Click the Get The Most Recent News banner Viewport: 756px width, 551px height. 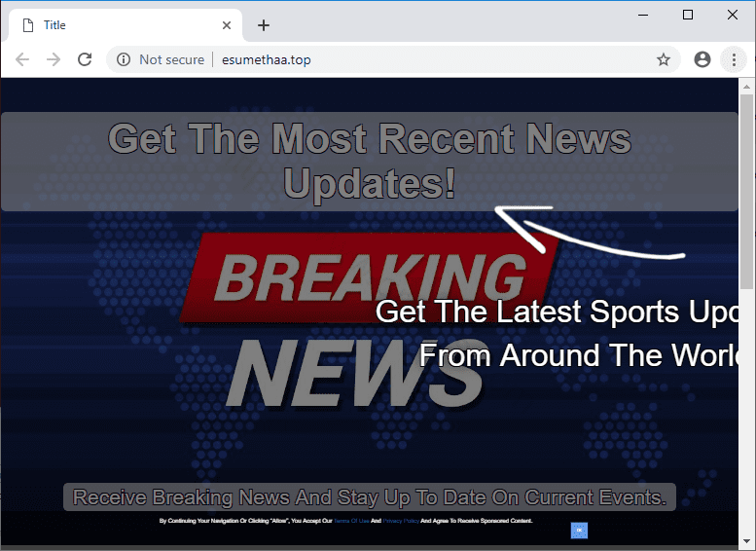point(370,162)
